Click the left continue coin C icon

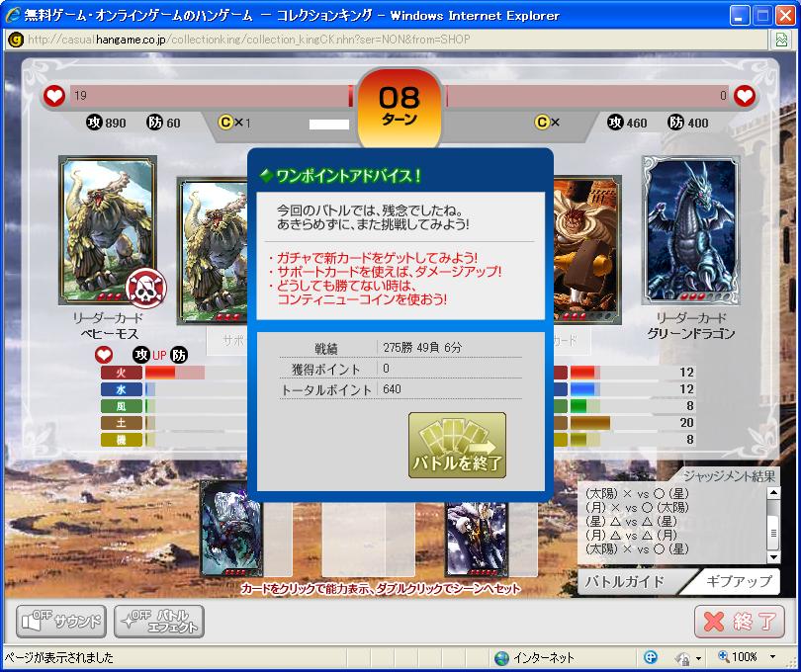click(x=225, y=123)
